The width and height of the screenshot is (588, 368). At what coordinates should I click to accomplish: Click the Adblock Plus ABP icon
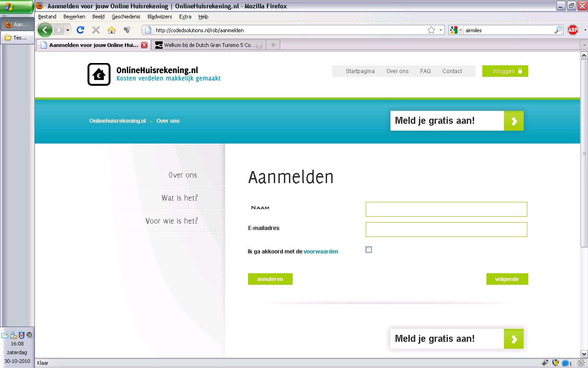[572, 30]
